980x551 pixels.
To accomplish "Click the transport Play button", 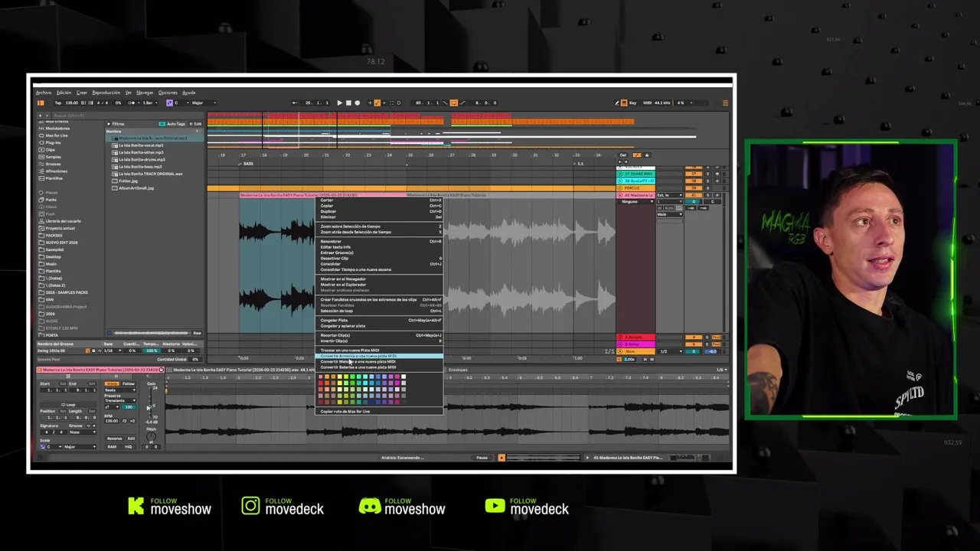I will (x=339, y=103).
